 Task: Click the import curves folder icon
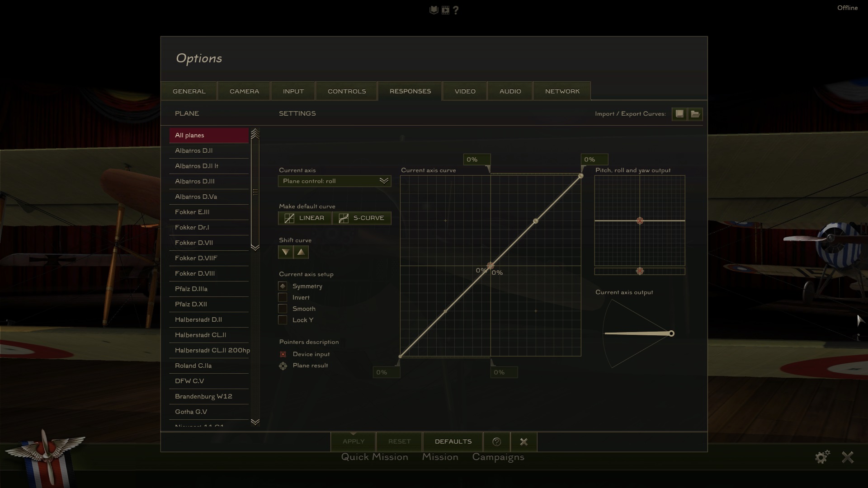click(x=695, y=114)
